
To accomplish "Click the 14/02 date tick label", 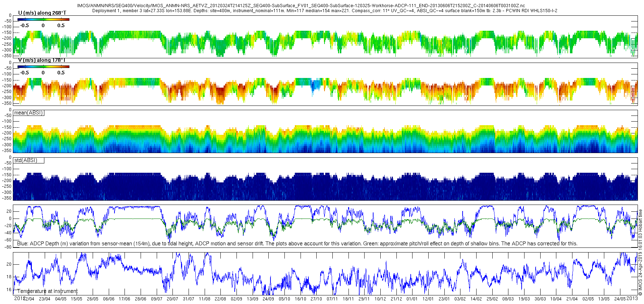I will pyautogui.click(x=476, y=299).
